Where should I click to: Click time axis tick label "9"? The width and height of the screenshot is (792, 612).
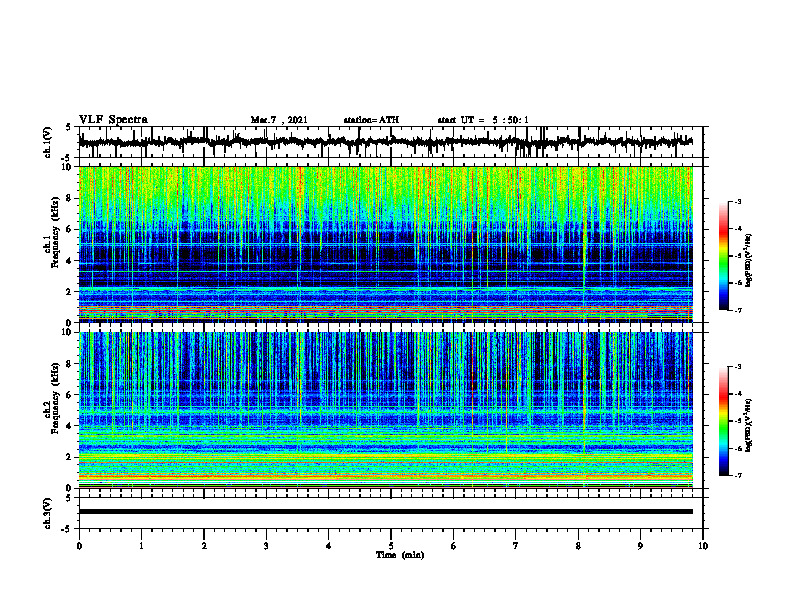pyautogui.click(x=640, y=546)
